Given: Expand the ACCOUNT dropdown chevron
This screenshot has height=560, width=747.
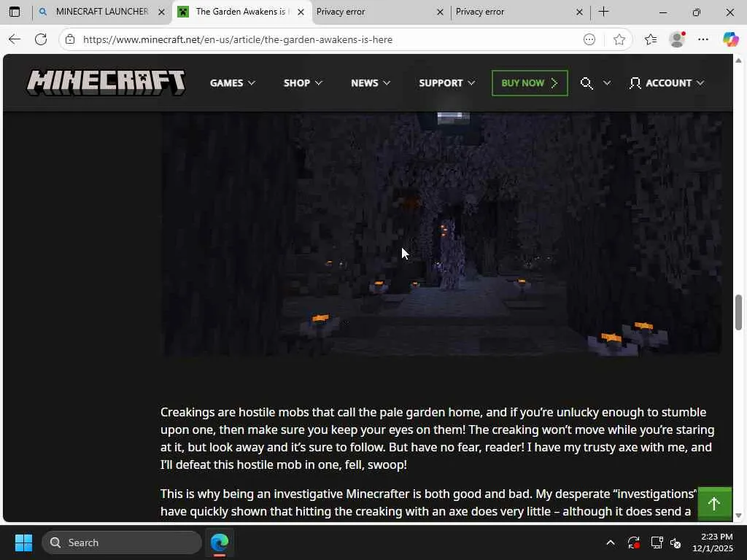Looking at the screenshot, I should click(x=700, y=83).
